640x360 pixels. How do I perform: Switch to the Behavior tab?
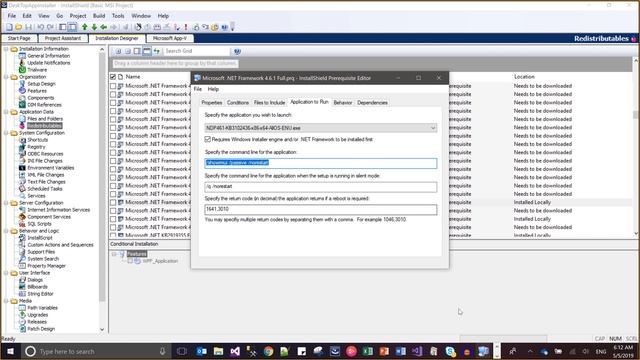tap(343, 103)
